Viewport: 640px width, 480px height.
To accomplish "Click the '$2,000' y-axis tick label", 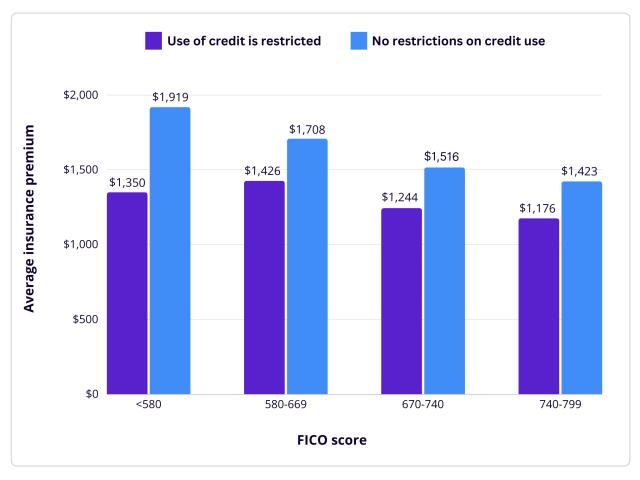I will [81, 95].
